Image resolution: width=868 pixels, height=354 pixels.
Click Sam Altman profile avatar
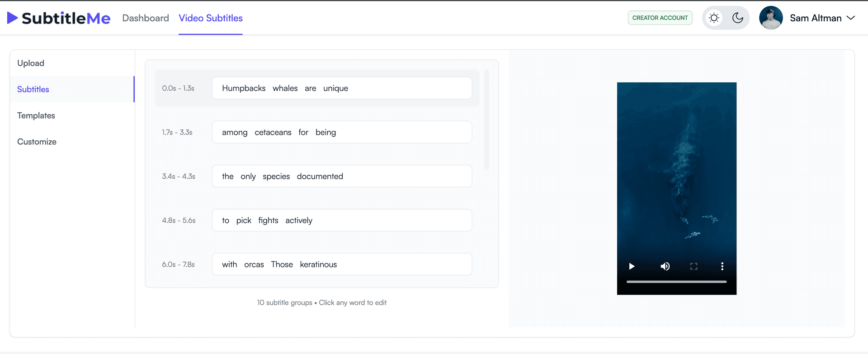click(x=771, y=18)
